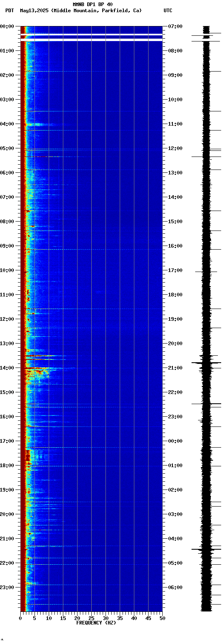Viewport: 224px width, 644px height.
Task: Click the 'UTC' timezone label
Action: (x=168, y=11)
